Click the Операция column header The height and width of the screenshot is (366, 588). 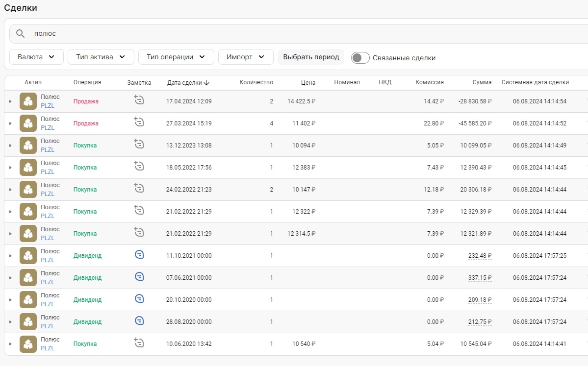point(87,82)
